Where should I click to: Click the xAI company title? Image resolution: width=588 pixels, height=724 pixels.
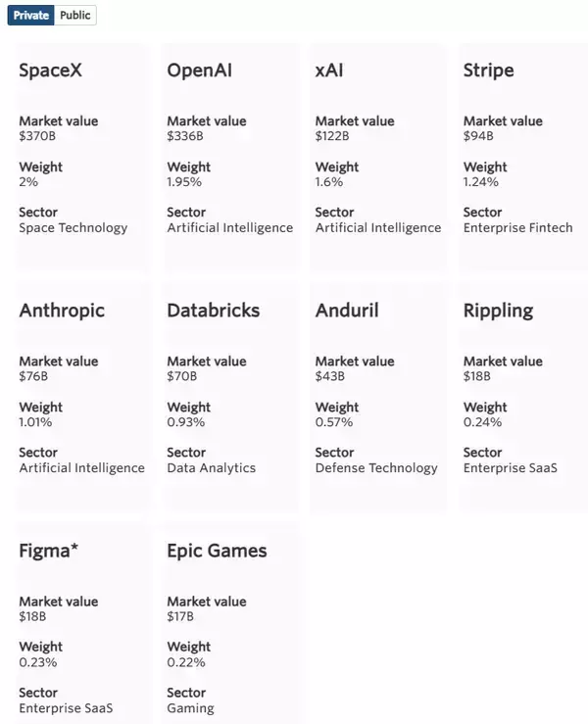click(x=329, y=71)
